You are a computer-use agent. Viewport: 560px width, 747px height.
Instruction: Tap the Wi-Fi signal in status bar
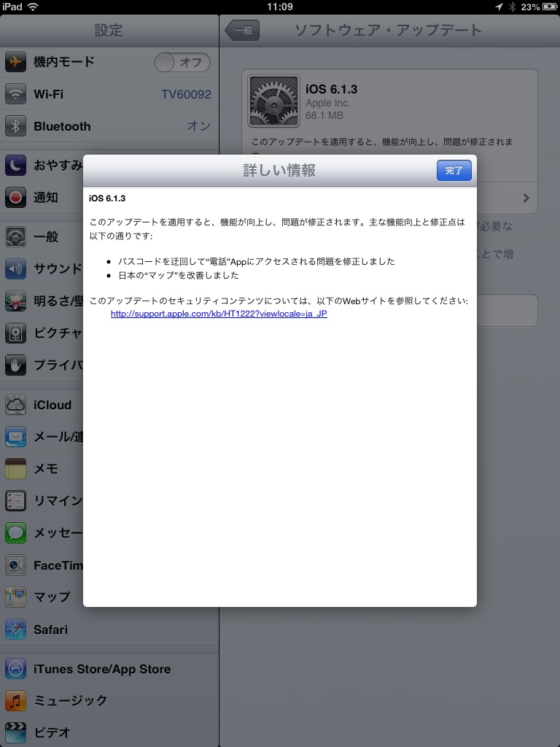point(33,7)
